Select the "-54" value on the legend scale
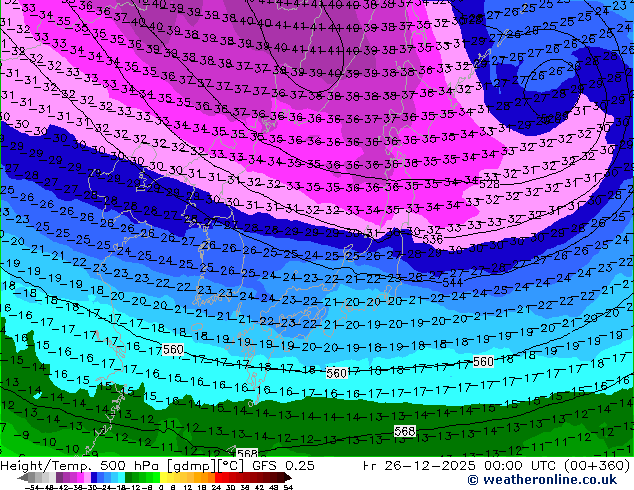 click(32, 487)
